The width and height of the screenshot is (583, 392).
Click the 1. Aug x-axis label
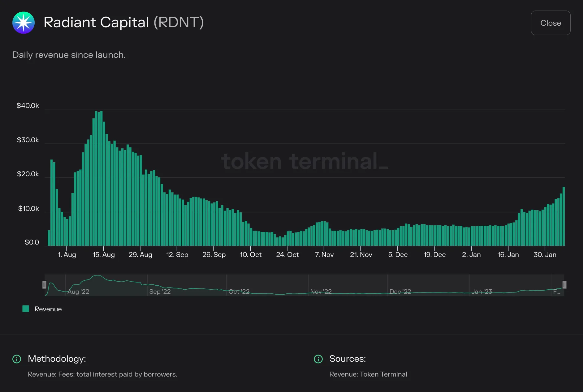(x=67, y=254)
